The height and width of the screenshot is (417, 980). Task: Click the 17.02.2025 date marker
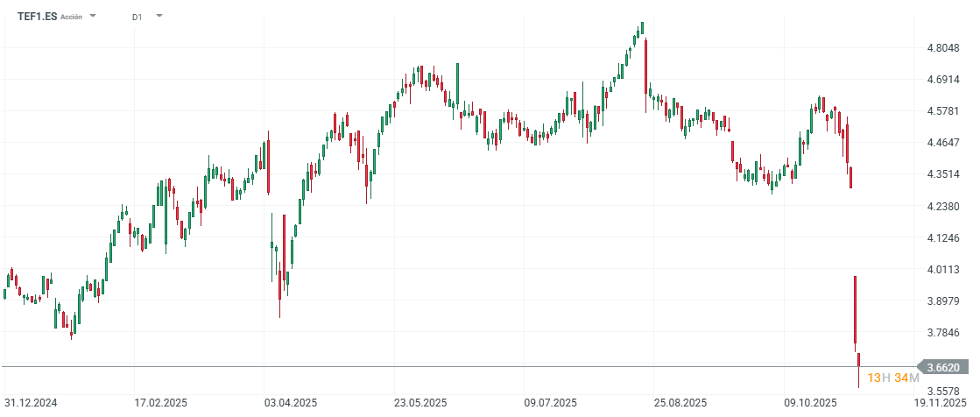[x=159, y=403]
